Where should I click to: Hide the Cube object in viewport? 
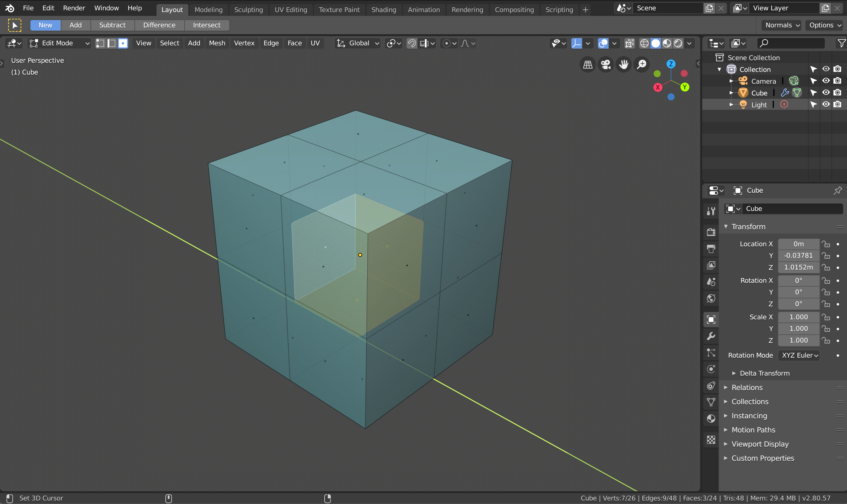click(x=826, y=92)
